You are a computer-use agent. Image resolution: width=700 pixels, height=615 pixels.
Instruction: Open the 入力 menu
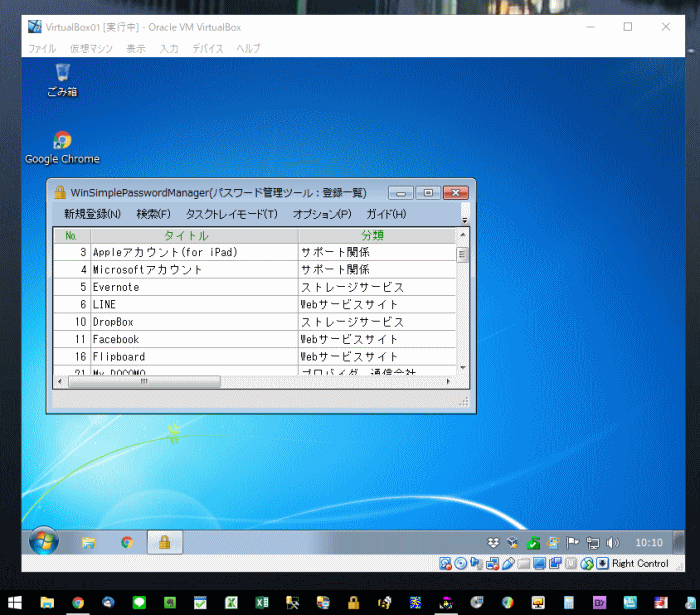[169, 48]
